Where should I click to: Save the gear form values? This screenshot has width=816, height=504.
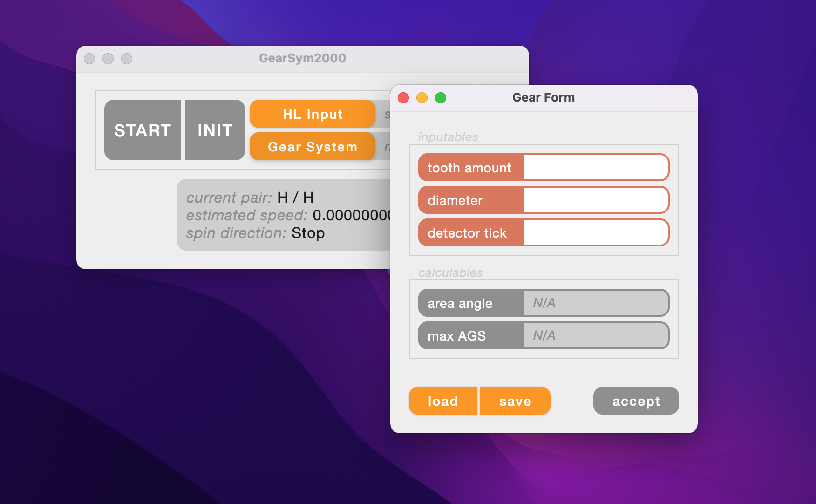515,401
